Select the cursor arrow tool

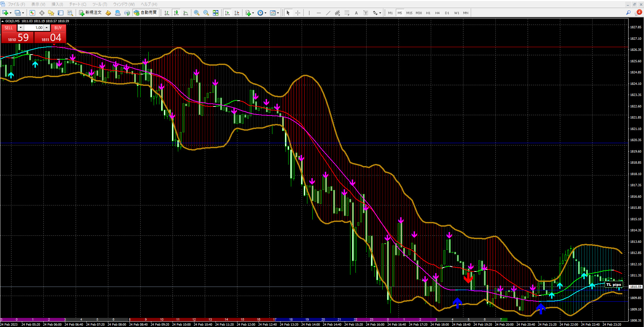tap(288, 13)
